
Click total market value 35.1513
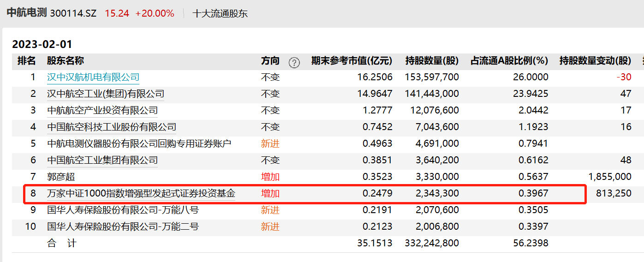click(375, 243)
